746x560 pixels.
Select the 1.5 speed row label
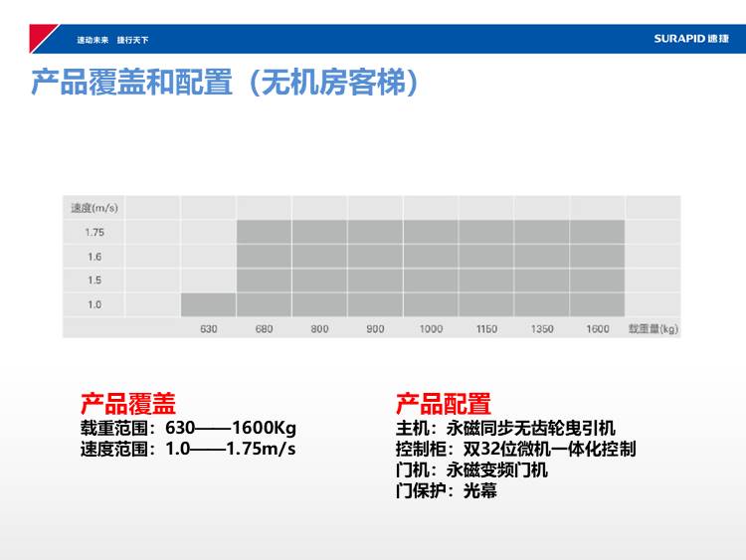point(94,280)
